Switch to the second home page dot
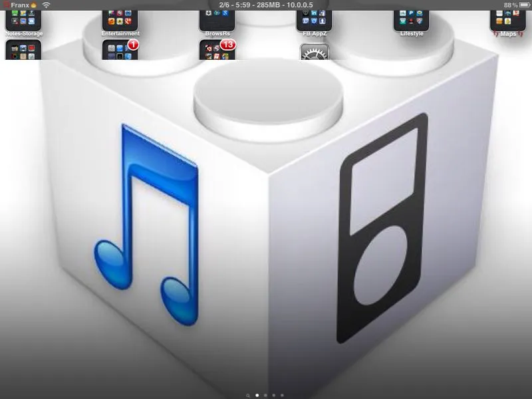 point(265,395)
